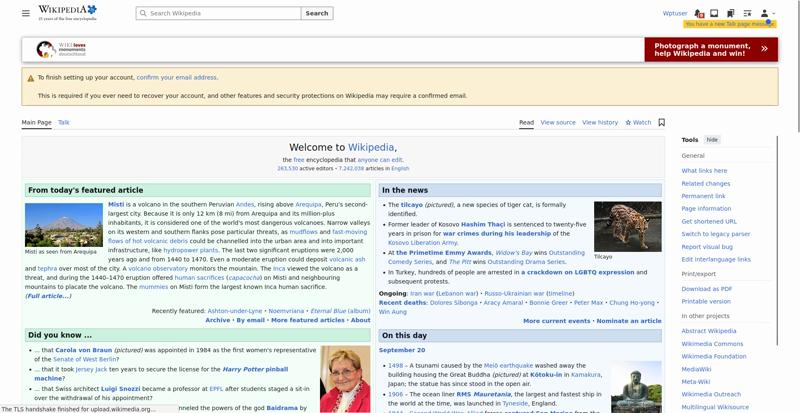Click the 7,242,038 articles count link
This screenshot has width=800, height=413.
tap(351, 168)
